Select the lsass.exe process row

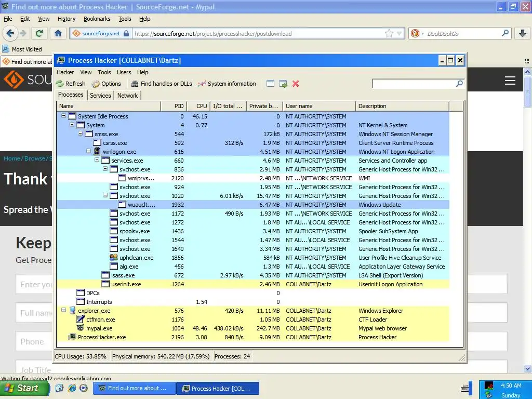pos(253,275)
